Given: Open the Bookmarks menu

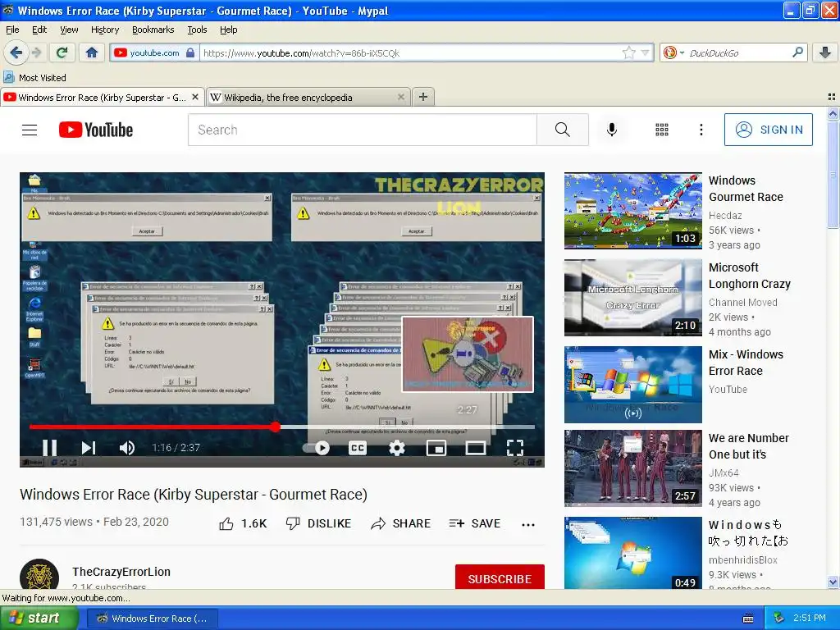Looking at the screenshot, I should click(x=153, y=30).
